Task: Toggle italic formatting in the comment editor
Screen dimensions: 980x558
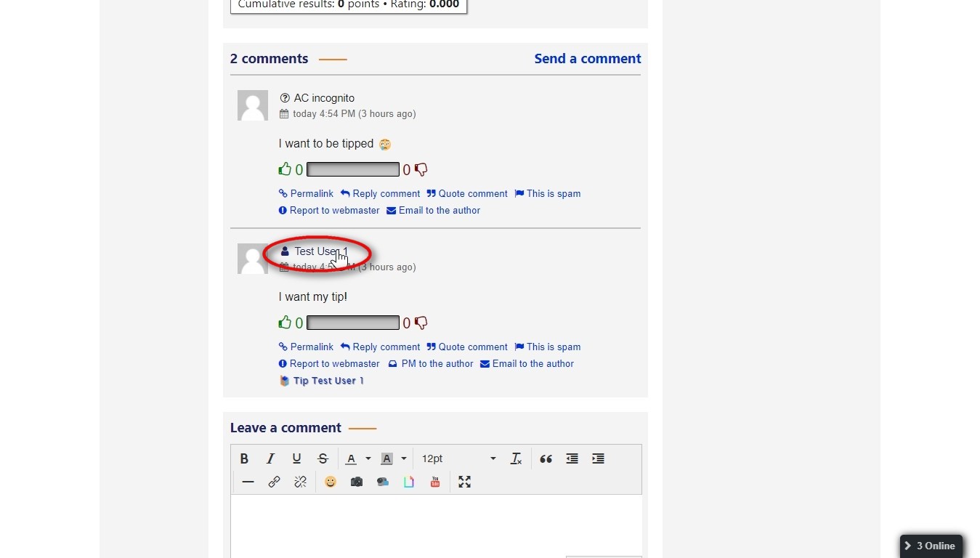Action: click(270, 458)
